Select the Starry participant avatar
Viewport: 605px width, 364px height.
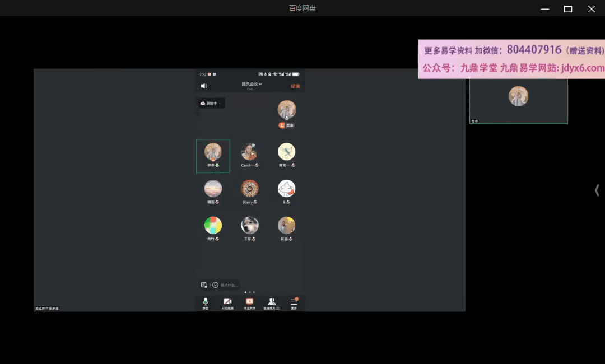[x=249, y=189]
